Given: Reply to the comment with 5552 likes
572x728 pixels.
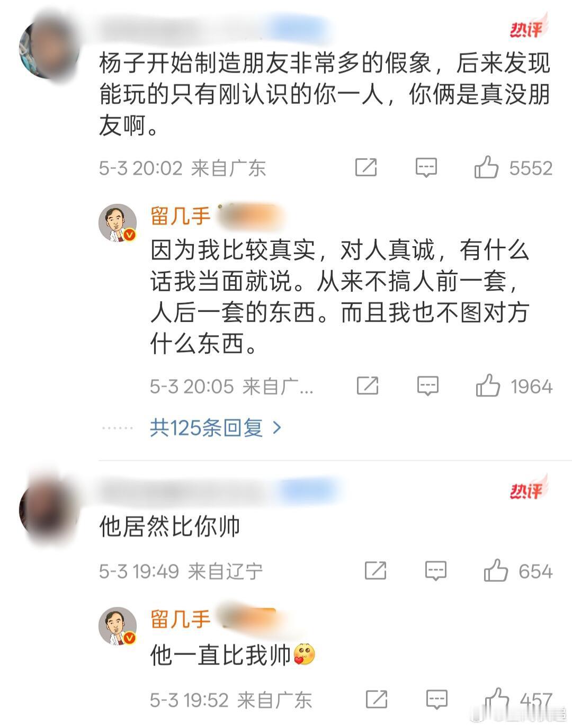Looking at the screenshot, I should 426,168.
